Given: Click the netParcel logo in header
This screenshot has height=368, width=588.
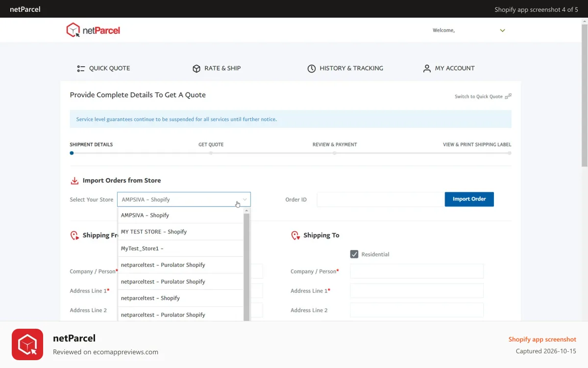Looking at the screenshot, I should [93, 30].
